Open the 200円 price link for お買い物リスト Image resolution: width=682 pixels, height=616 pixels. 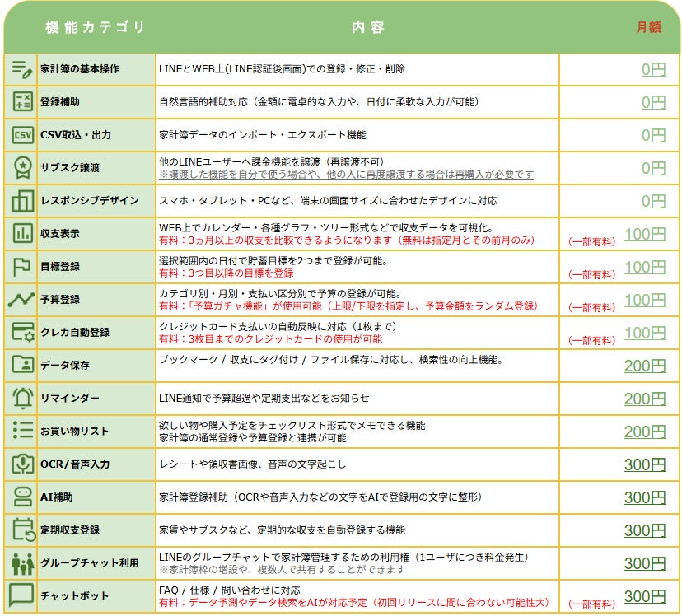(x=644, y=432)
